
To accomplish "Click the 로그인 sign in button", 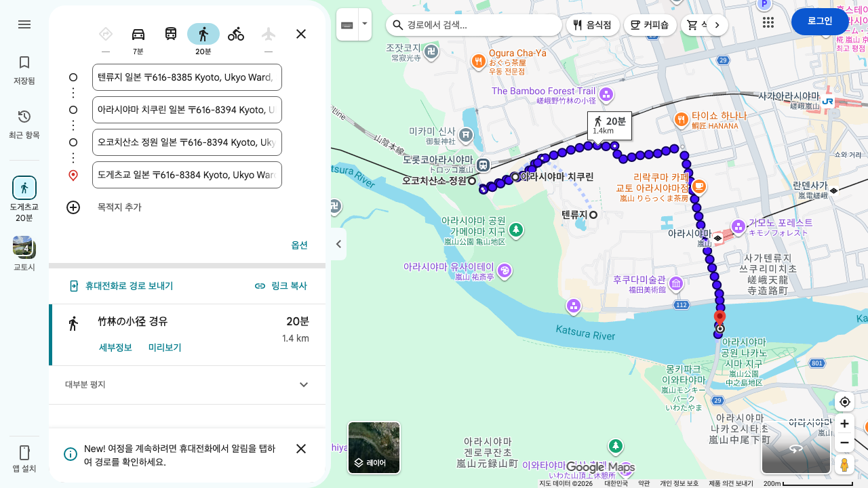I will click(820, 21).
